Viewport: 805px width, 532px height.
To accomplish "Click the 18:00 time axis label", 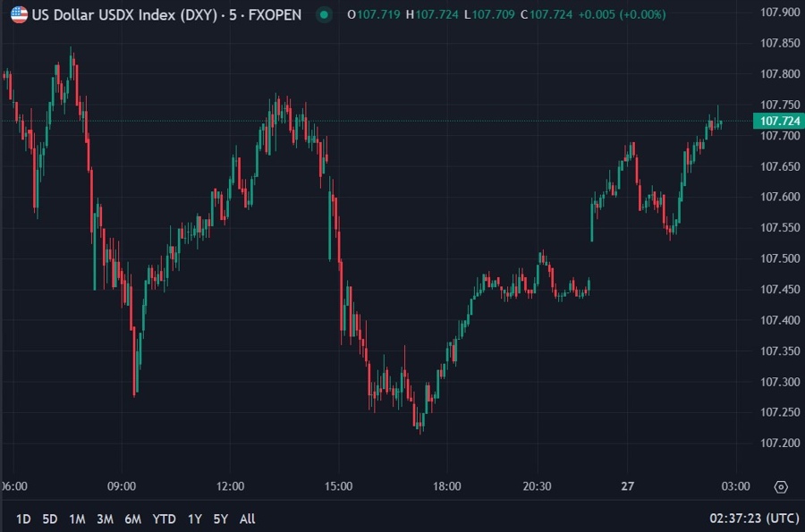I will [446, 486].
